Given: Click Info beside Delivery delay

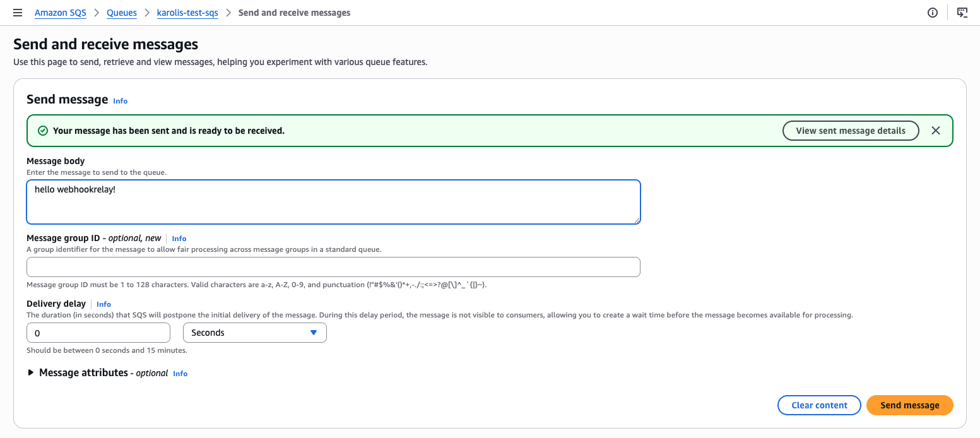Looking at the screenshot, I should (103, 304).
